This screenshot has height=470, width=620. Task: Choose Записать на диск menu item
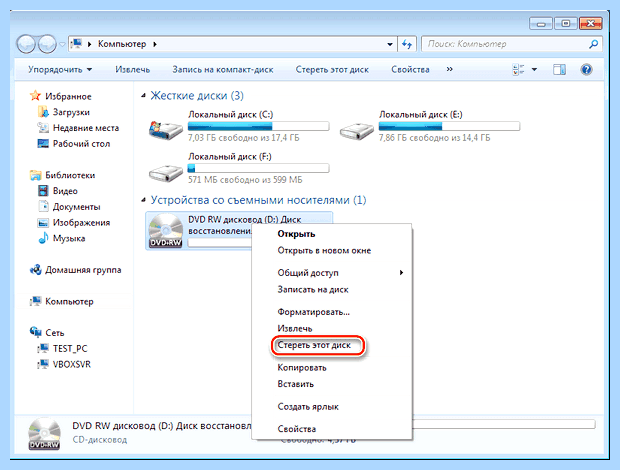pyautogui.click(x=332, y=290)
